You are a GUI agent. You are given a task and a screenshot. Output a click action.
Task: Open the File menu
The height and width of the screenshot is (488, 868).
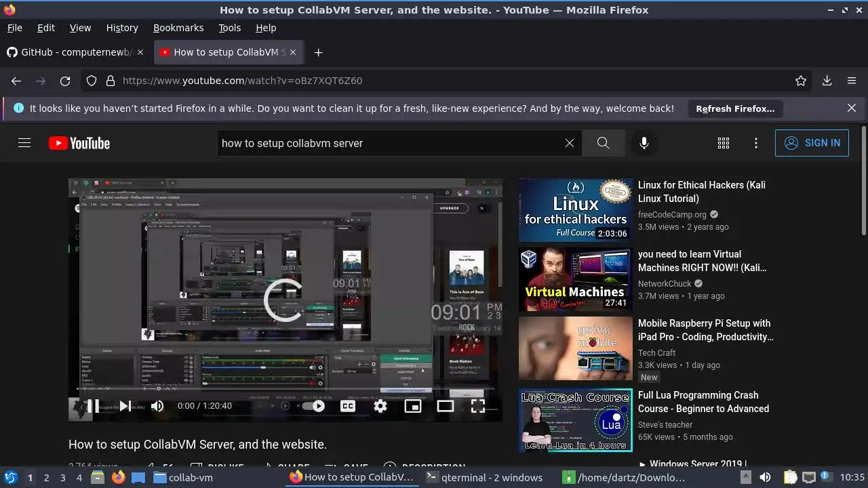pos(14,28)
